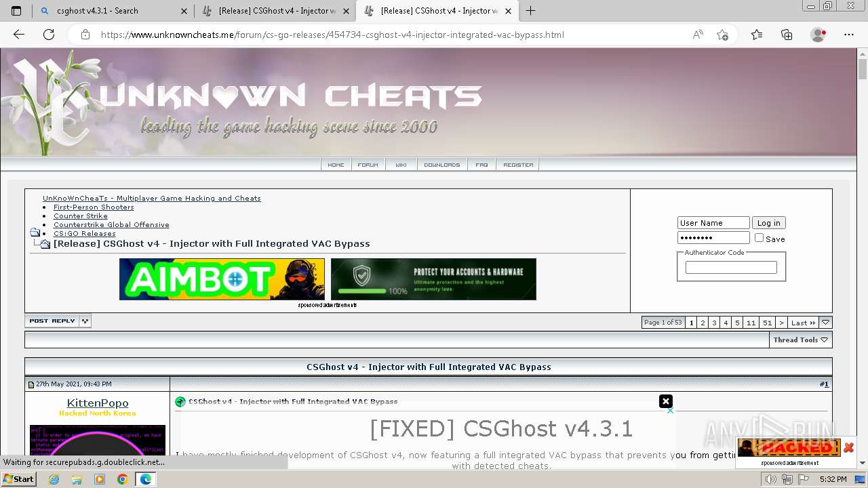Open the AIMBOT sponsored banner

(x=222, y=279)
